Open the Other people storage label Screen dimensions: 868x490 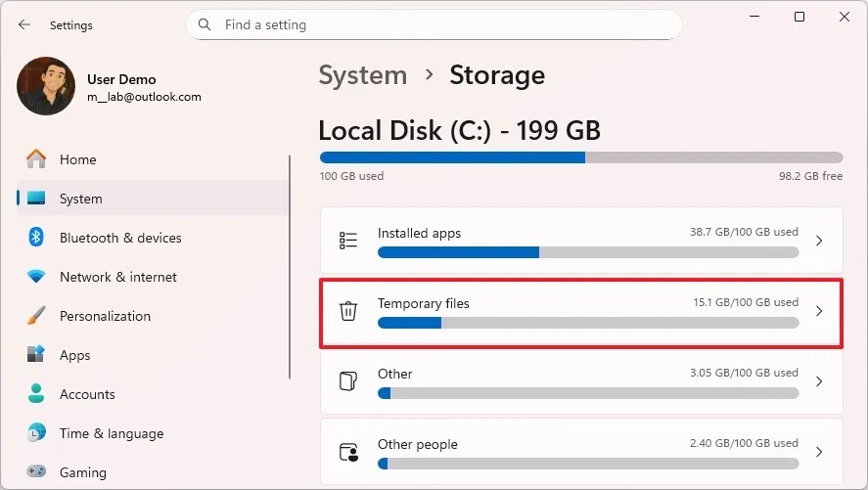click(418, 444)
